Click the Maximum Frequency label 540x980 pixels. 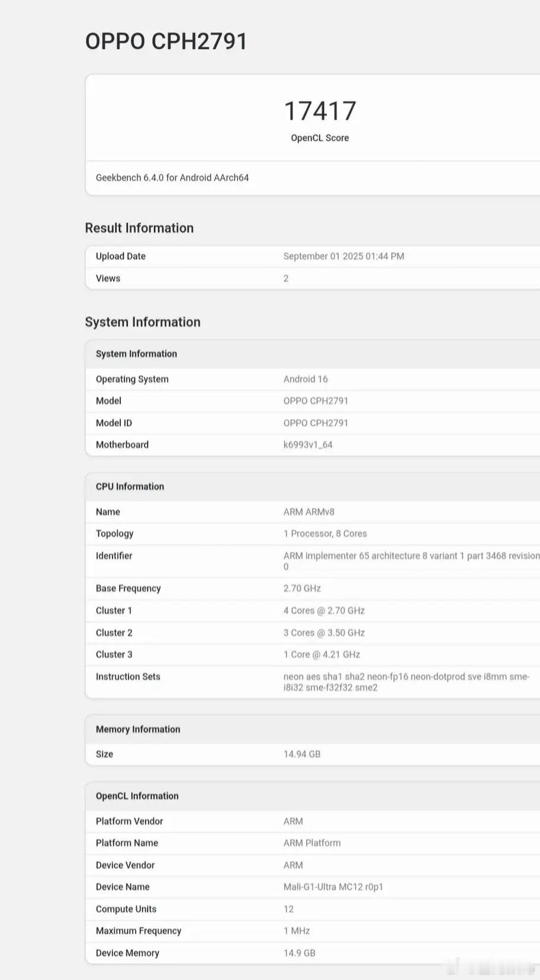pyautogui.click(x=139, y=931)
